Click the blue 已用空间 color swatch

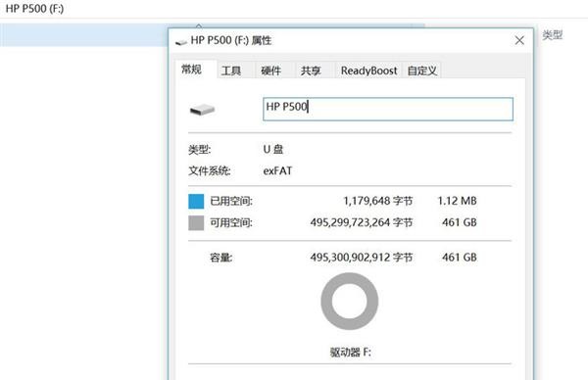tap(196, 201)
